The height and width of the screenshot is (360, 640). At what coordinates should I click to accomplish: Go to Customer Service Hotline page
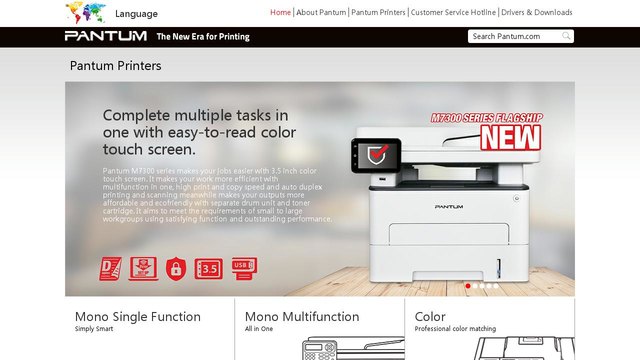(453, 12)
